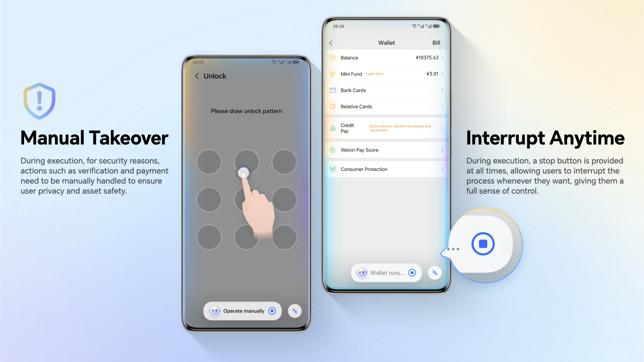The image size is (644, 362).
Task: Expand the Credit Pay details
Action: (442, 128)
